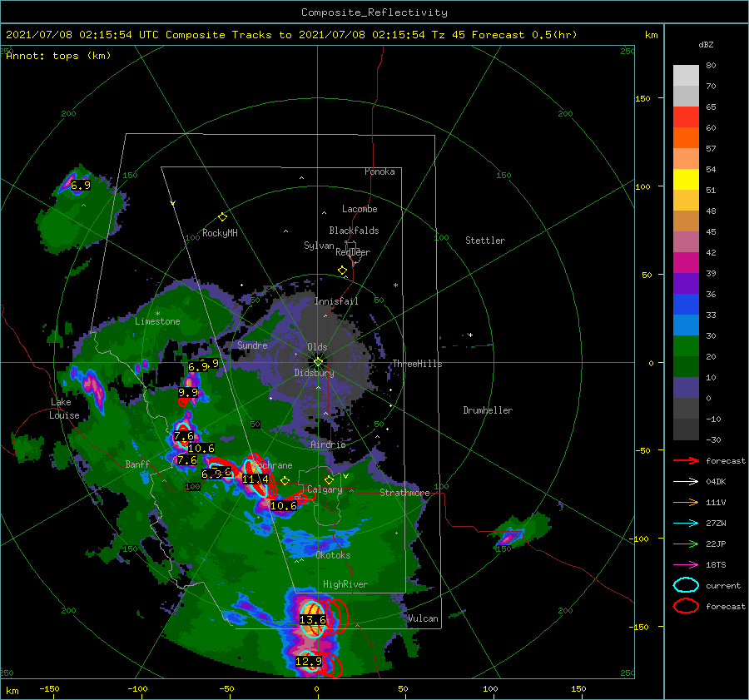Click the storm top label 9.9
The height and width of the screenshot is (700, 749).
coord(188,393)
